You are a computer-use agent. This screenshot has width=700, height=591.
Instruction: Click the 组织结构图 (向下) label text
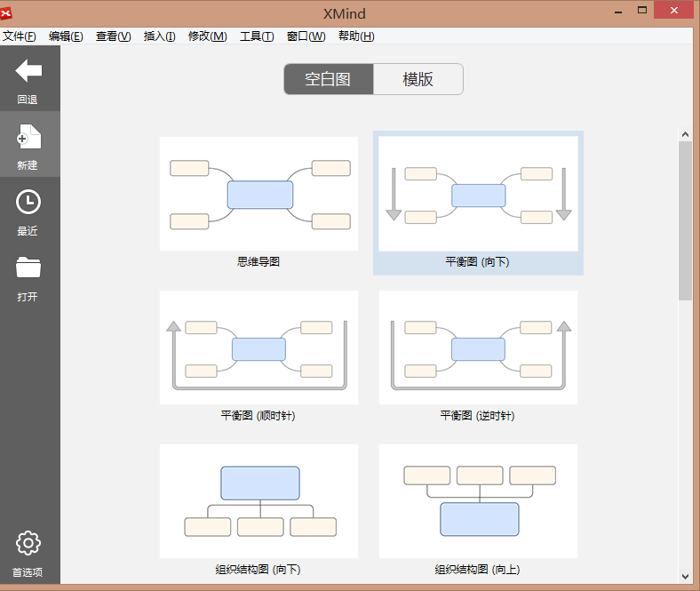tap(258, 570)
